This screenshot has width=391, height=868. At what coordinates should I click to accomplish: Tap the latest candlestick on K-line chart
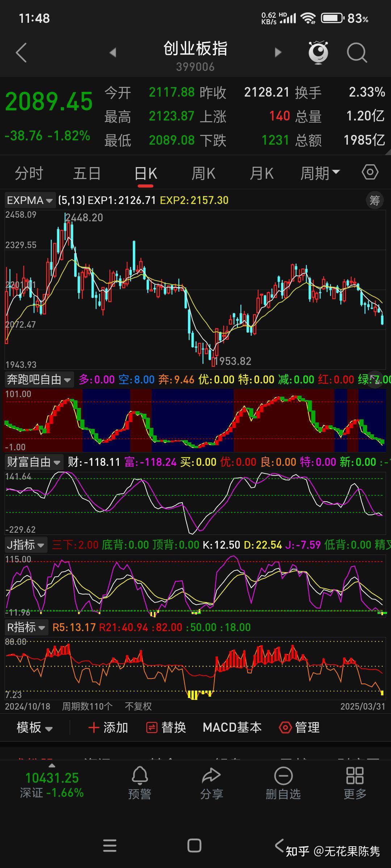pyautogui.click(x=382, y=319)
